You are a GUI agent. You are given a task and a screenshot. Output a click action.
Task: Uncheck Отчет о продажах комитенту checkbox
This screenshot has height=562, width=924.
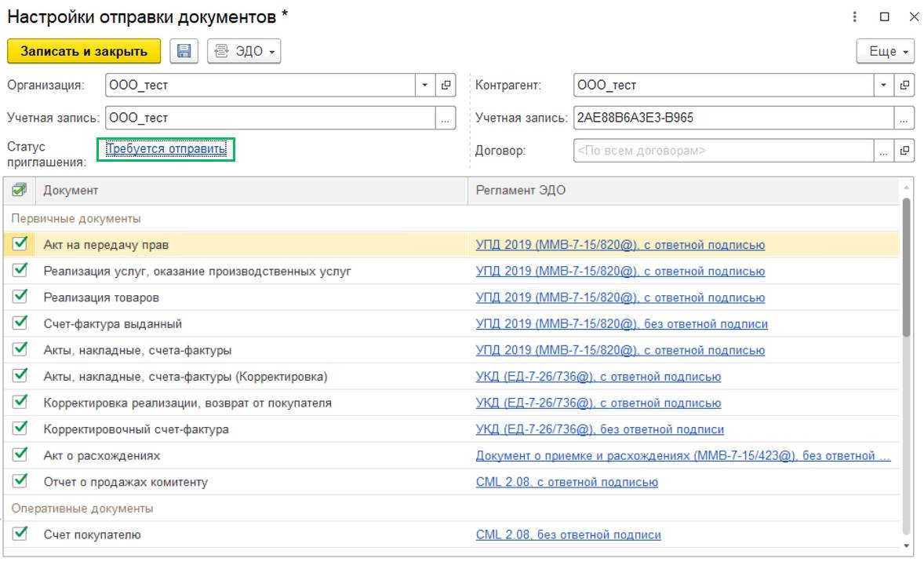point(20,480)
